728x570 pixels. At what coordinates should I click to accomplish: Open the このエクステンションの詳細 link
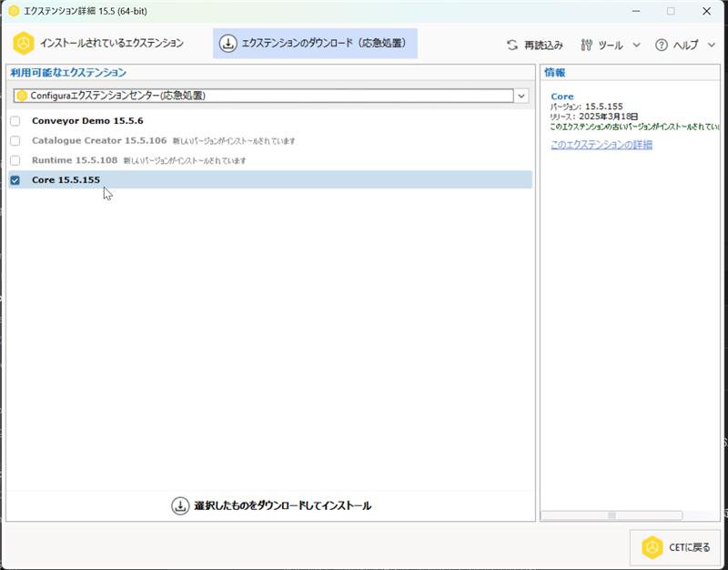[602, 145]
